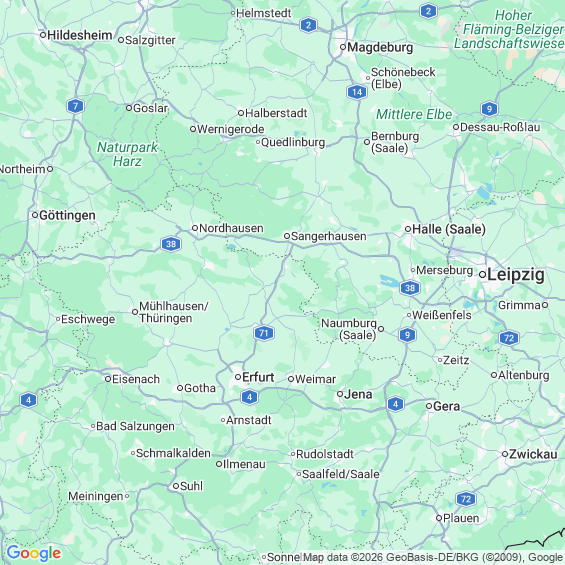The height and width of the screenshot is (565, 565).
Task: Click the Magdeburg city label
Action: pyautogui.click(x=380, y=47)
